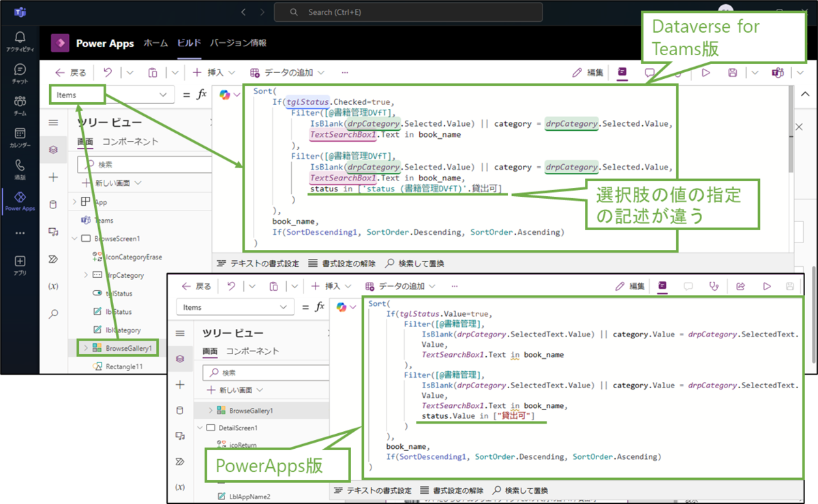This screenshot has width=818, height=504.
Task: Open 挿入 menu in lower editor
Action: (x=333, y=286)
